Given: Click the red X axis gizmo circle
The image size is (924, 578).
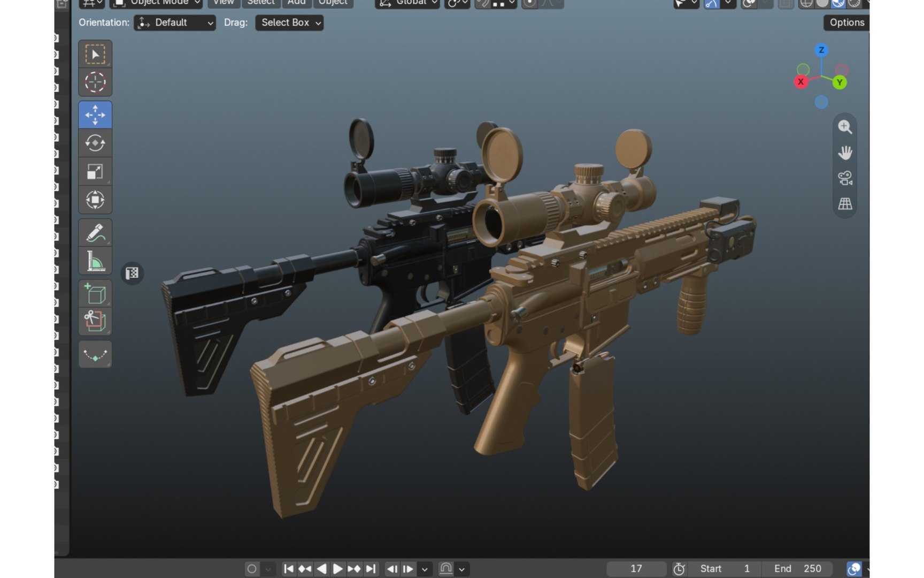Looking at the screenshot, I should (x=800, y=82).
